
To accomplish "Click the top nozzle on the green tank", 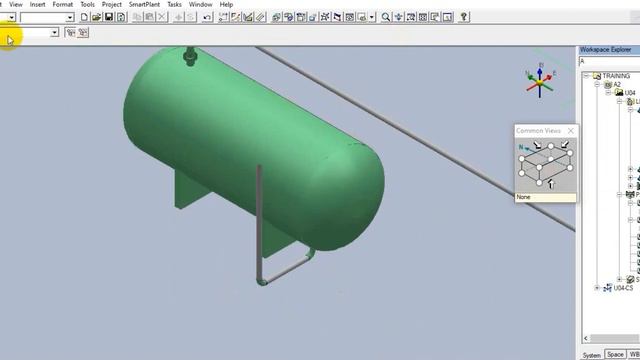I will coord(190,56).
